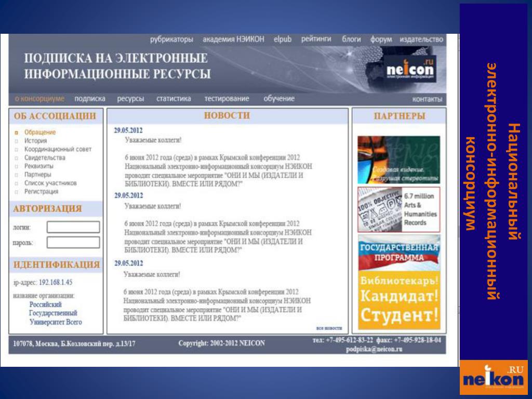Click the bullet icon beside Регистрация
532x399 pixels.
(x=16, y=192)
